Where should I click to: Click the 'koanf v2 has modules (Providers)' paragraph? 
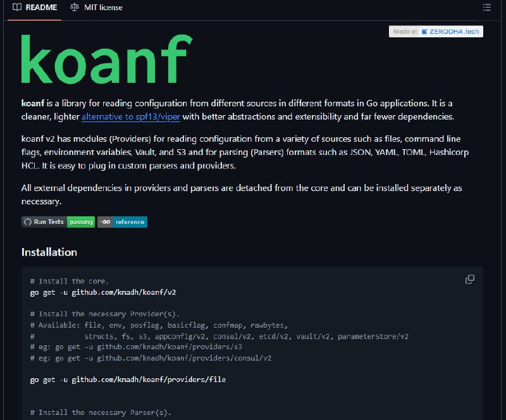(245, 152)
